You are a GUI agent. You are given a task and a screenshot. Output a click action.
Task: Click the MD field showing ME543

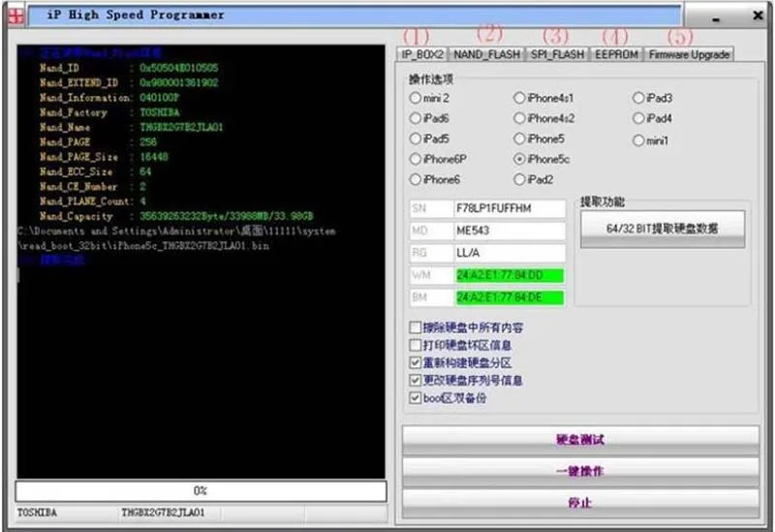coord(510,231)
